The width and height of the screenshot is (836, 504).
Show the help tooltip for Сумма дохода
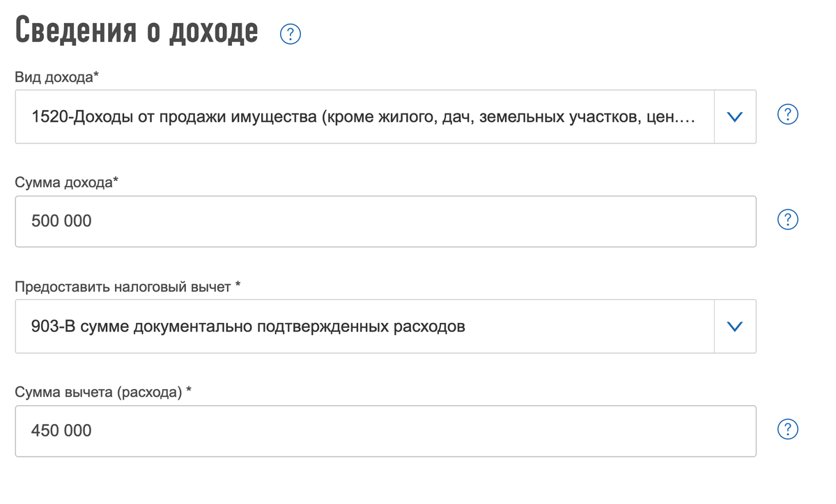coord(787,220)
